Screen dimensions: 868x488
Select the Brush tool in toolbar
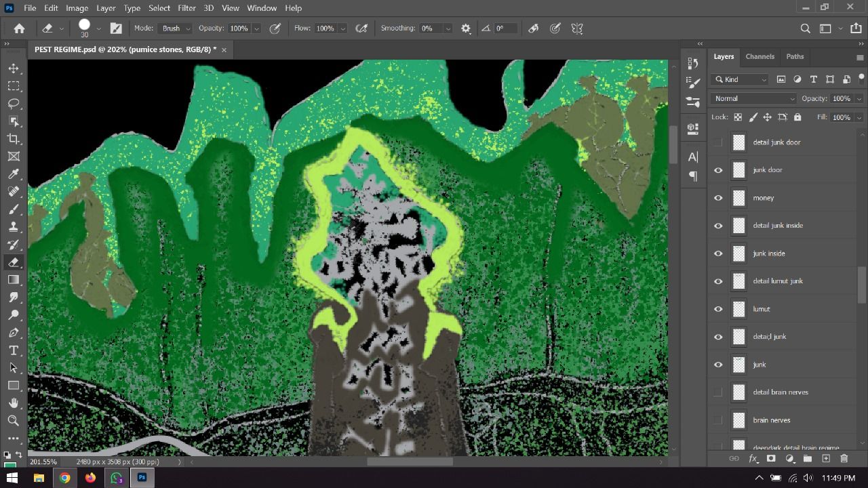[14, 209]
